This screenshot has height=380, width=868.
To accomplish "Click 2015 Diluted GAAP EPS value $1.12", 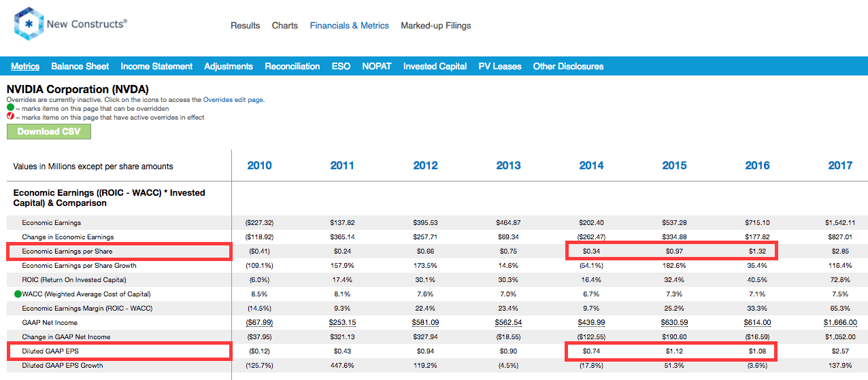I will (674, 351).
